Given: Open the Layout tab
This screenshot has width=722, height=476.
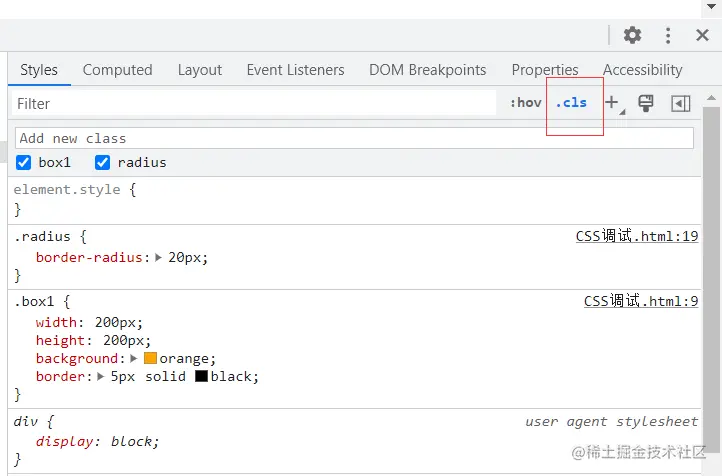Looking at the screenshot, I should (x=200, y=70).
